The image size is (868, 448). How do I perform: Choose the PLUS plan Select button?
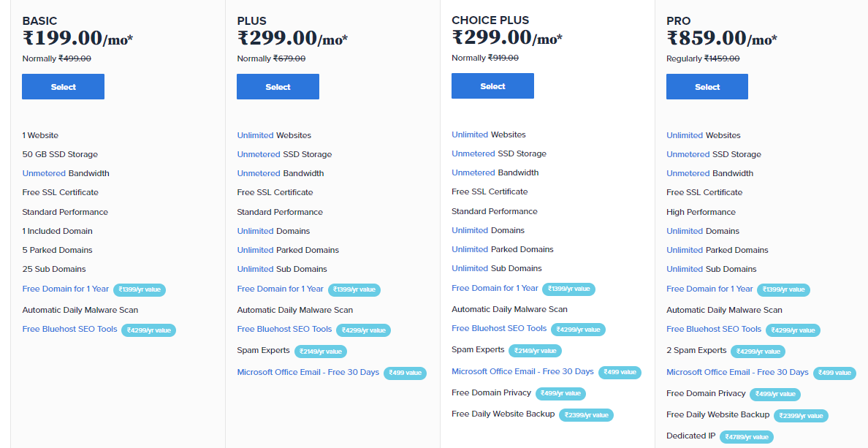tap(278, 87)
